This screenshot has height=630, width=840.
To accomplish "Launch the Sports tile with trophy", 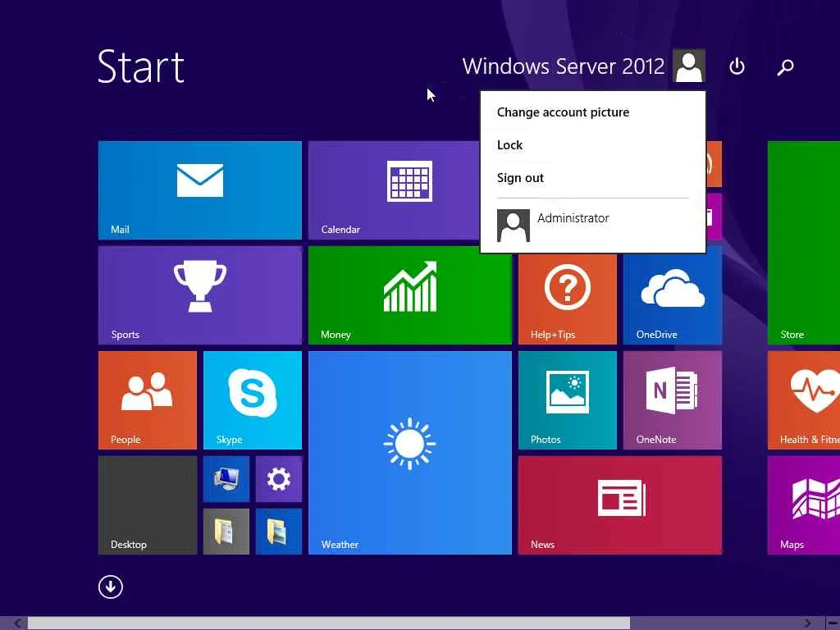I will click(x=200, y=295).
